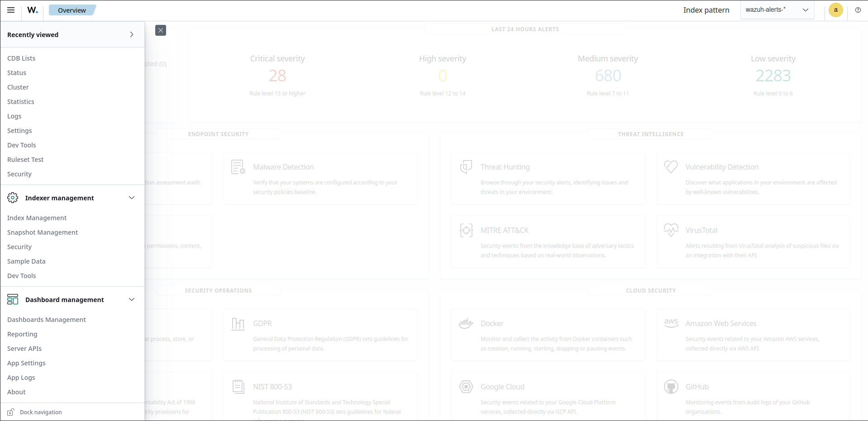Expand the Recently viewed section

[x=131, y=34]
